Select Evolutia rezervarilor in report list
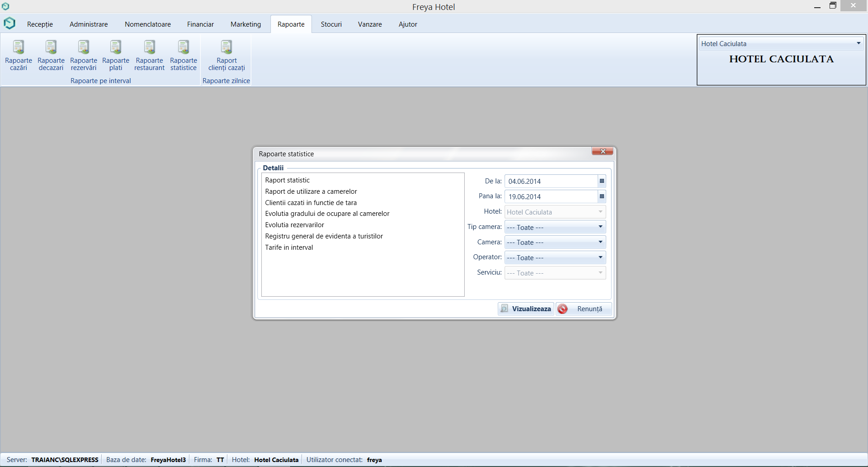The height and width of the screenshot is (467, 868). 295,225
